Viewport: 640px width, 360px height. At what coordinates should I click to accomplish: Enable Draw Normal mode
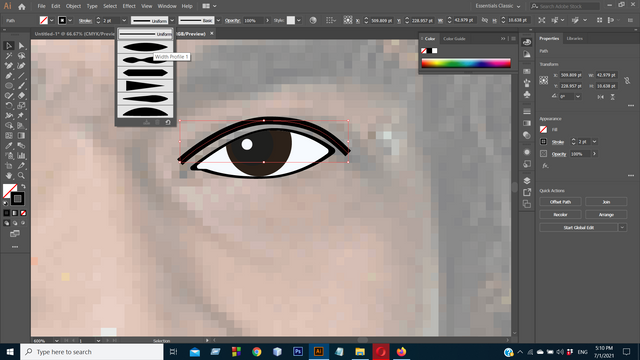pos(7,223)
